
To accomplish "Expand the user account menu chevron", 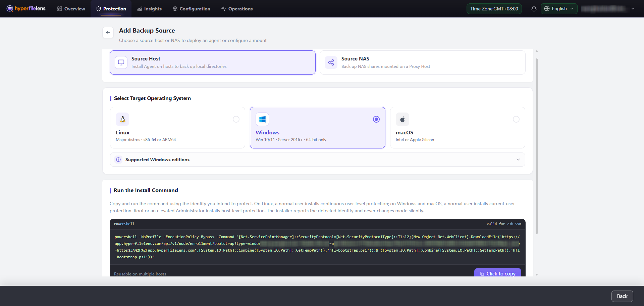I will pyautogui.click(x=633, y=9).
